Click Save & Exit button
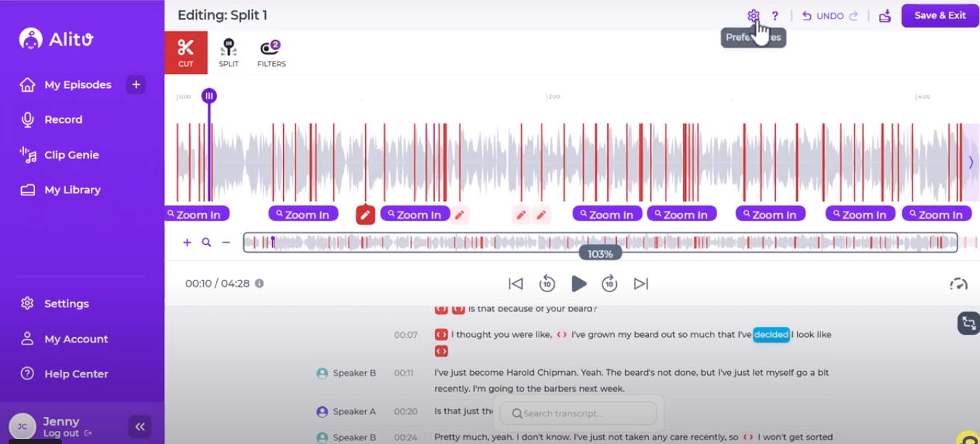The image size is (980, 444). (x=939, y=15)
